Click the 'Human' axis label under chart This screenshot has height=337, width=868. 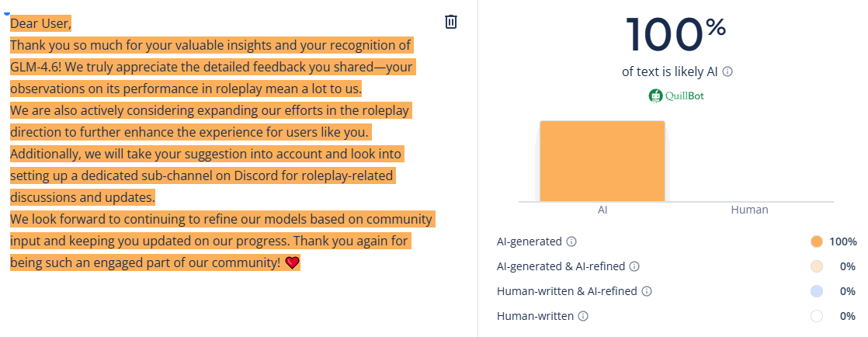point(749,210)
